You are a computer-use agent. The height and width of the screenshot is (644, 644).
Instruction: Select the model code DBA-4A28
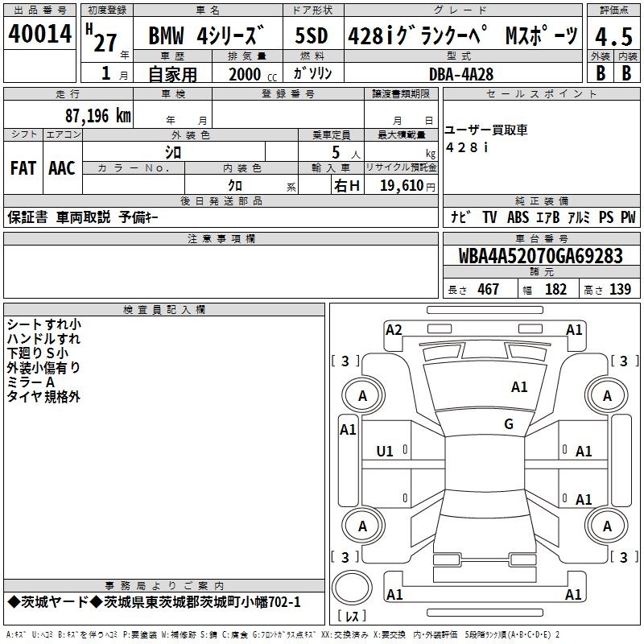[x=460, y=73]
